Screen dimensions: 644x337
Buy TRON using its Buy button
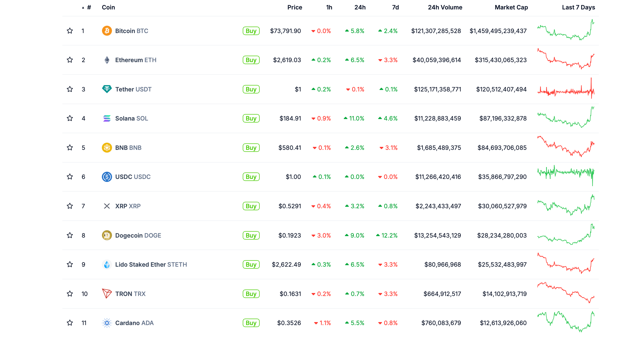point(251,294)
